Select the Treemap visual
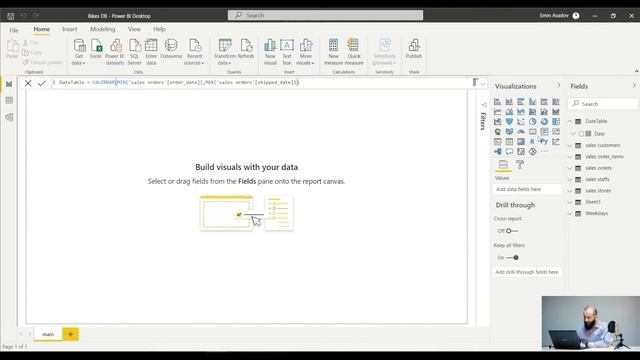640x360 pixels. [x=556, y=122]
